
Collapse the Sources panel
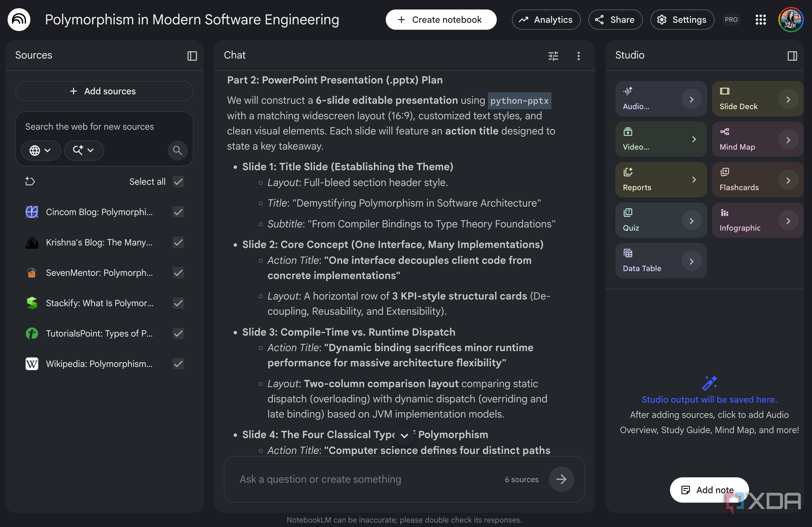pos(192,56)
